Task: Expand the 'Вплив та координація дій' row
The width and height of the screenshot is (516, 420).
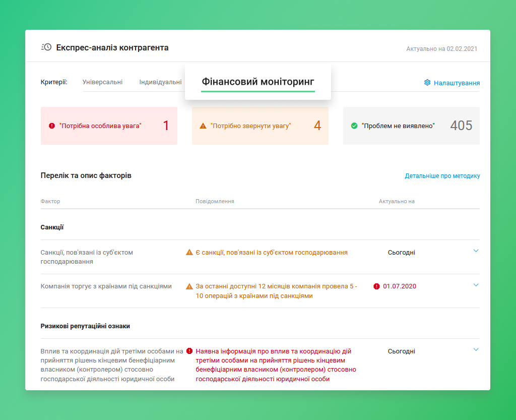Action: [x=476, y=349]
